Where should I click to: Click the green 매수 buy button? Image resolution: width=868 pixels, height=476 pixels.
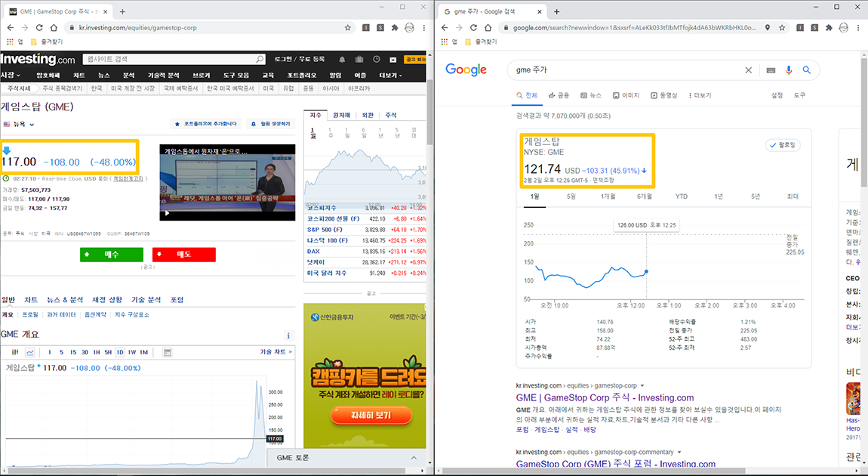pos(111,255)
